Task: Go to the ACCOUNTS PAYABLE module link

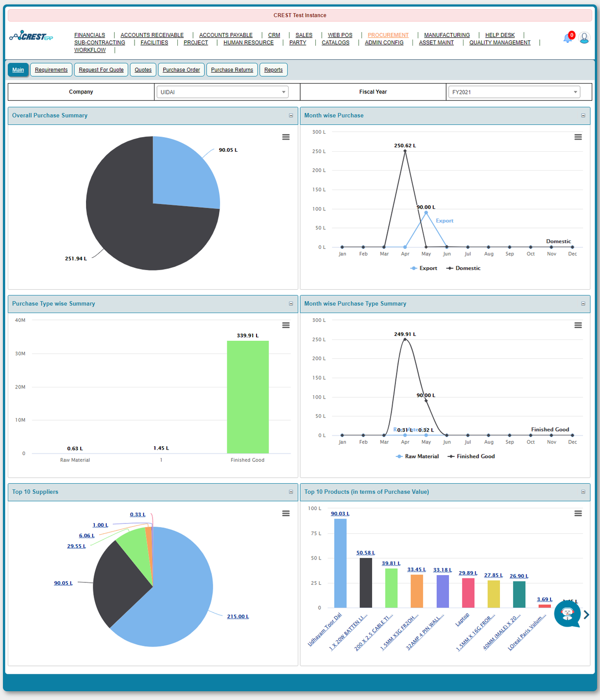Action: click(x=225, y=35)
